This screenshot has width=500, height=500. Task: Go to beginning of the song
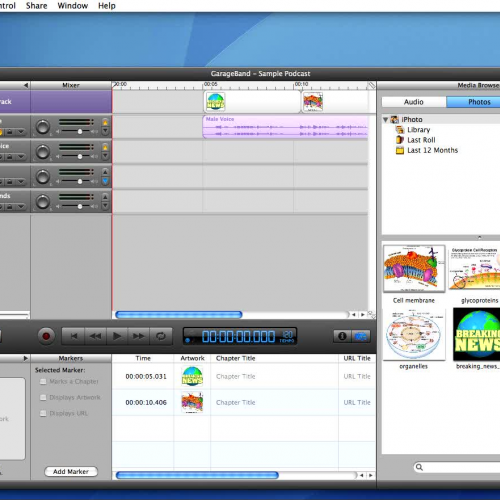(x=73, y=336)
